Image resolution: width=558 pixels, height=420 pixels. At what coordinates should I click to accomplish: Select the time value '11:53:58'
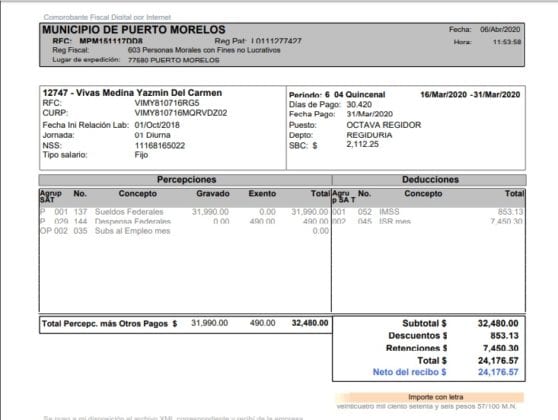tap(507, 42)
